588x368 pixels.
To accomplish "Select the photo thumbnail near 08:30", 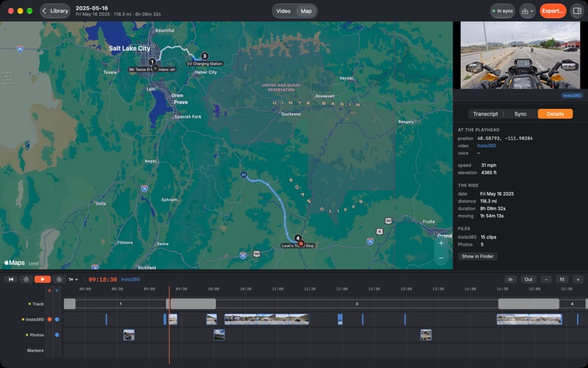I will [129, 335].
